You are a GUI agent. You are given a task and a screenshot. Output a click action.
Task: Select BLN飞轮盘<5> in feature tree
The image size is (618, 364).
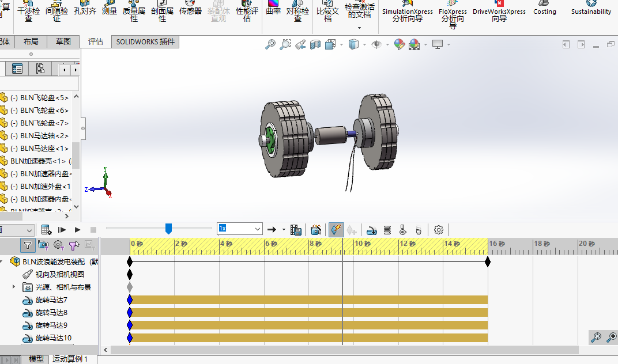tap(39, 98)
